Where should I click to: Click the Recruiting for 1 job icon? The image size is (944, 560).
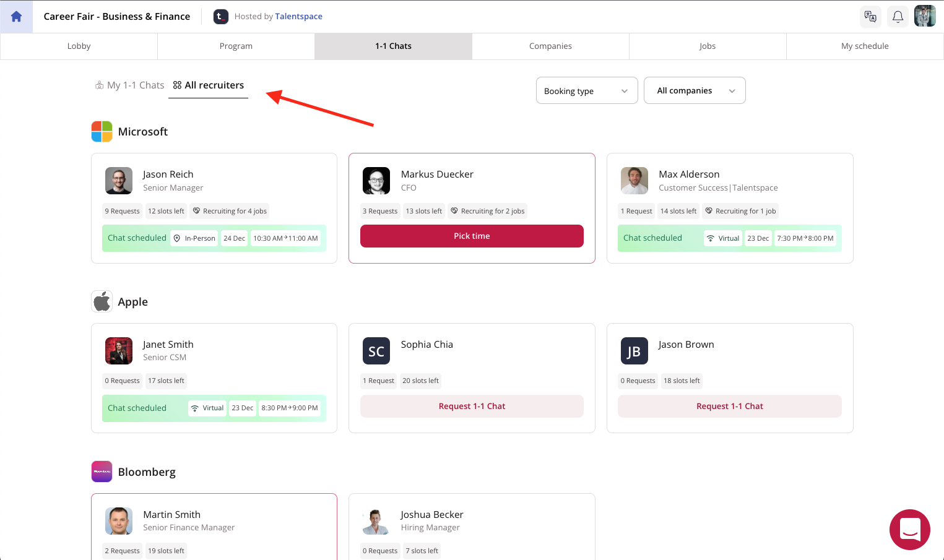tap(709, 211)
